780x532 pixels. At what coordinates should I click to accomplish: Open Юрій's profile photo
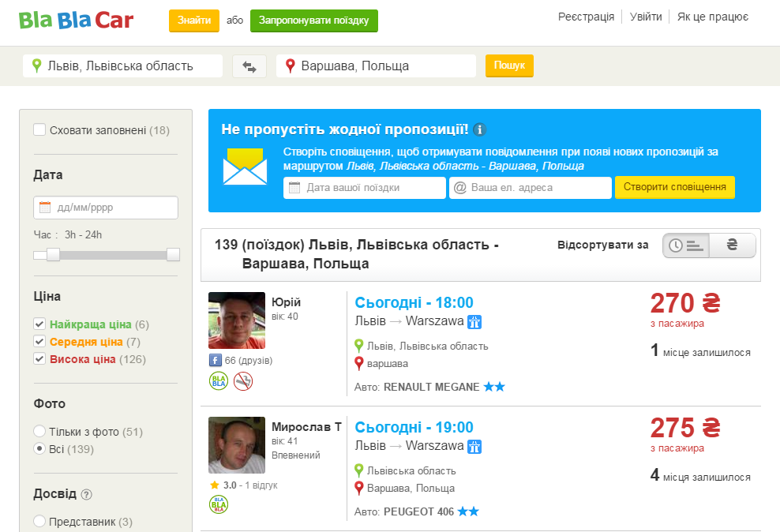[237, 320]
